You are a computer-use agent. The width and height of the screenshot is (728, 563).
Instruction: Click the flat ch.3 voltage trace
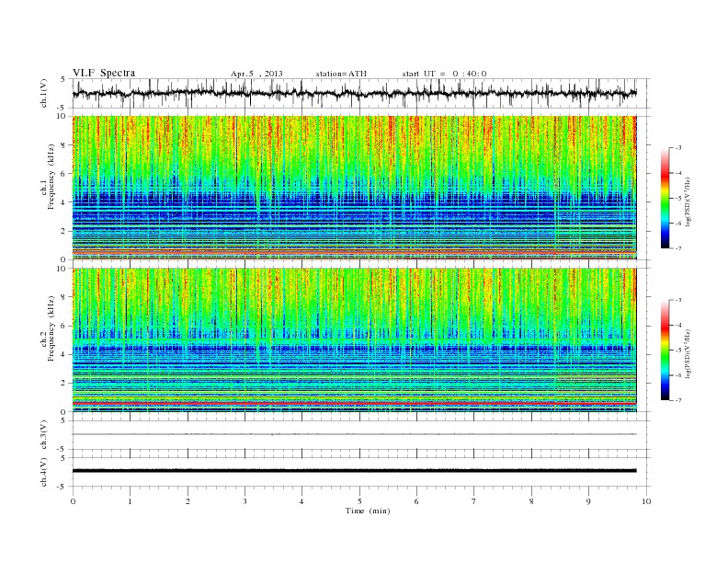(x=354, y=434)
